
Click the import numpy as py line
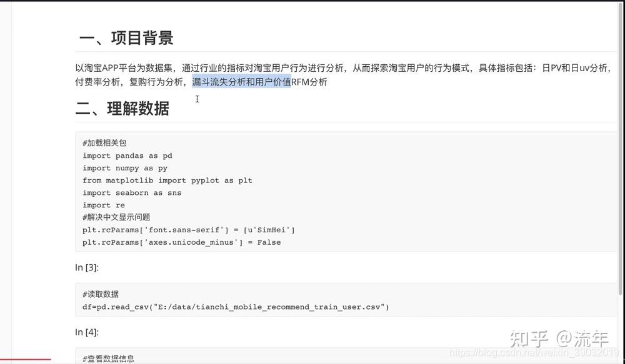pyautogui.click(x=124, y=168)
